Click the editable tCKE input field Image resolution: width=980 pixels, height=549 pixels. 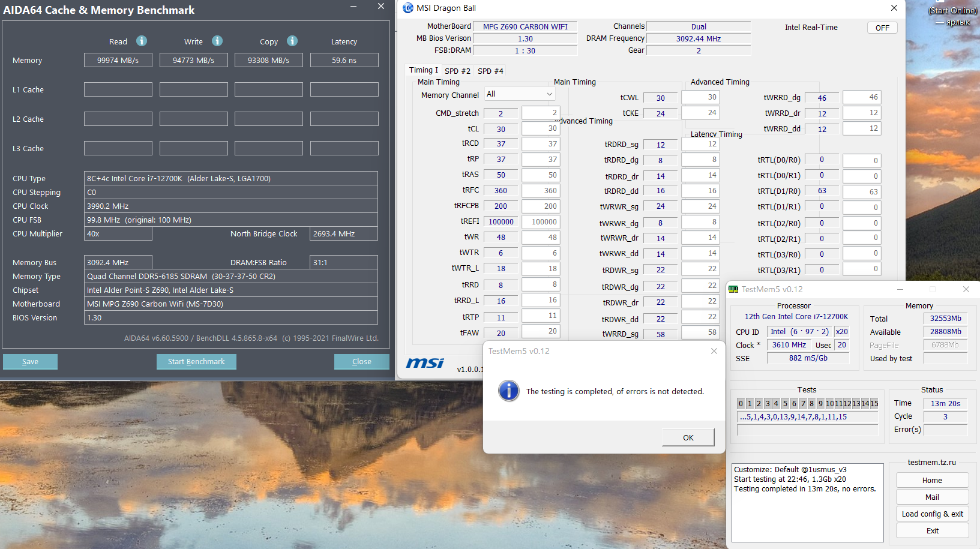[700, 113]
